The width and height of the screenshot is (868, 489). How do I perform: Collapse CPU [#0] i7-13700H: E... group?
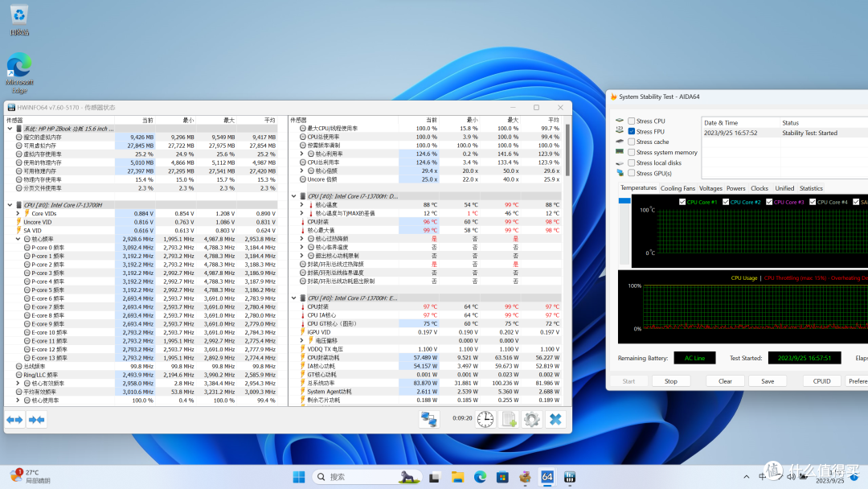point(294,298)
